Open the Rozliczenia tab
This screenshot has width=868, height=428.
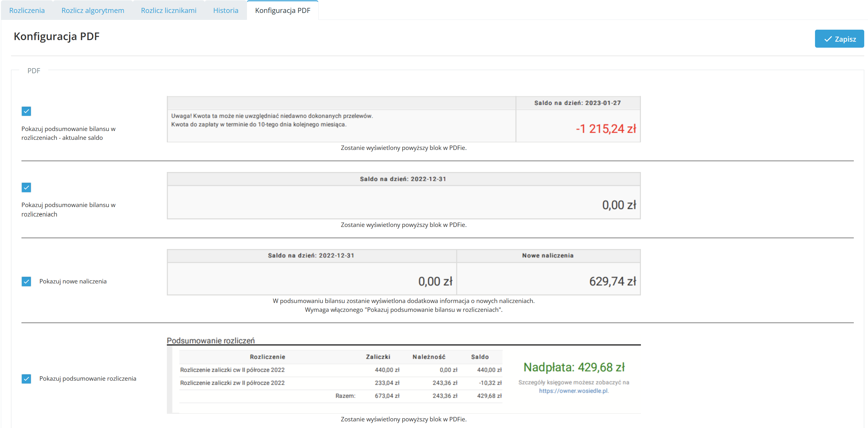(26, 10)
